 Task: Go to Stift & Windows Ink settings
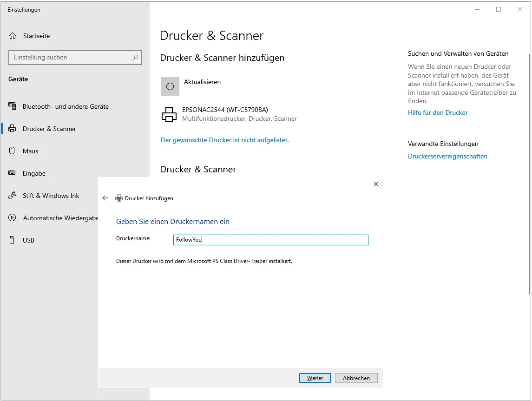51,196
